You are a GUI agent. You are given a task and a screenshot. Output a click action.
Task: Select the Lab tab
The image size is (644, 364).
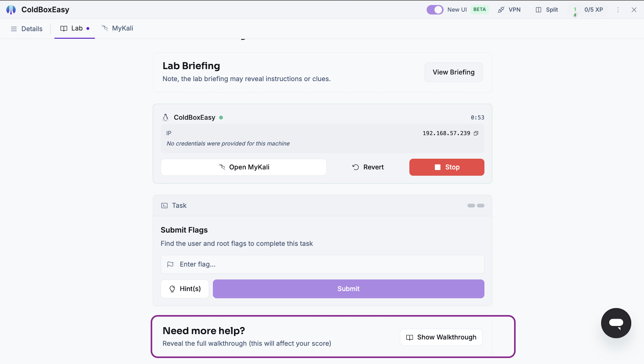click(x=75, y=29)
